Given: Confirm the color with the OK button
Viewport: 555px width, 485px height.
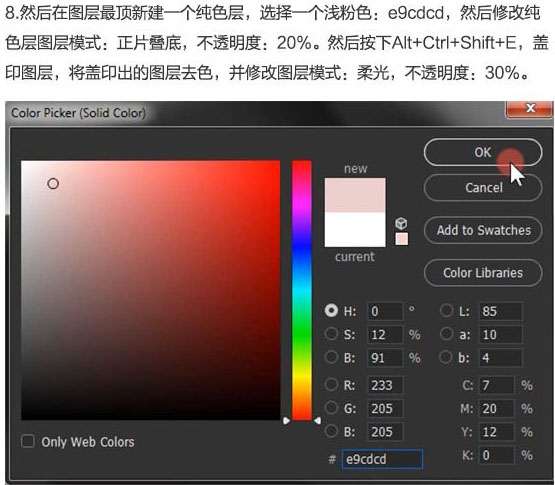Looking at the screenshot, I should point(483,152).
